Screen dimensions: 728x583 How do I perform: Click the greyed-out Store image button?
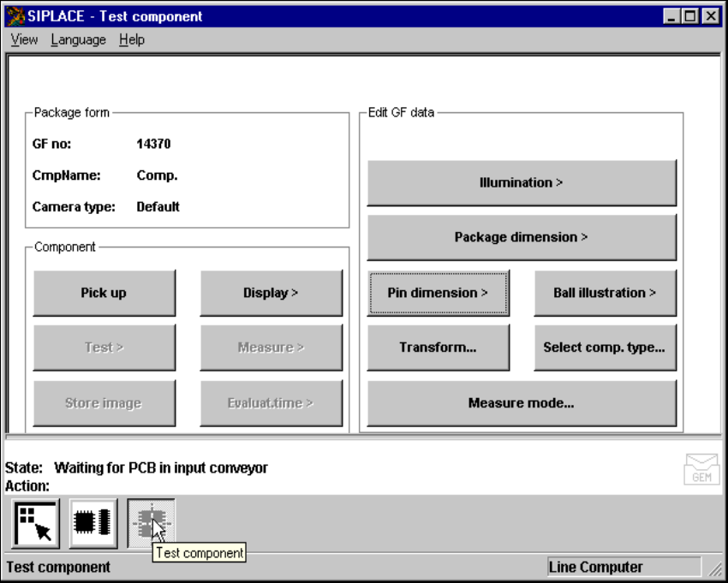(104, 403)
